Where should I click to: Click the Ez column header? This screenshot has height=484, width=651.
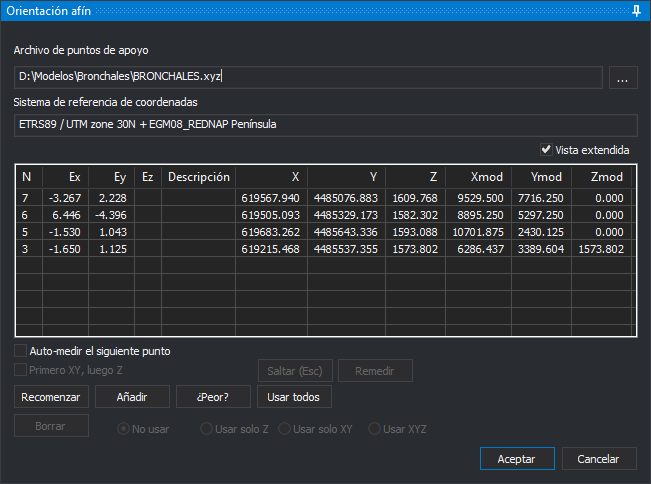148,177
